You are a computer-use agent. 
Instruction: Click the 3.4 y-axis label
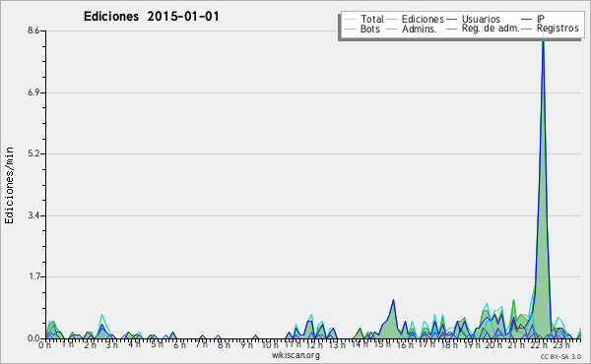pyautogui.click(x=33, y=215)
